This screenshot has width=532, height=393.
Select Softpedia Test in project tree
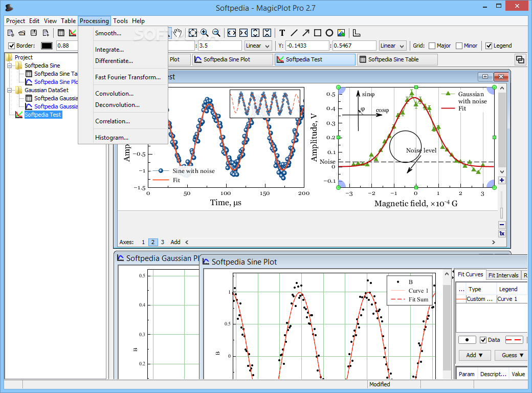point(43,115)
